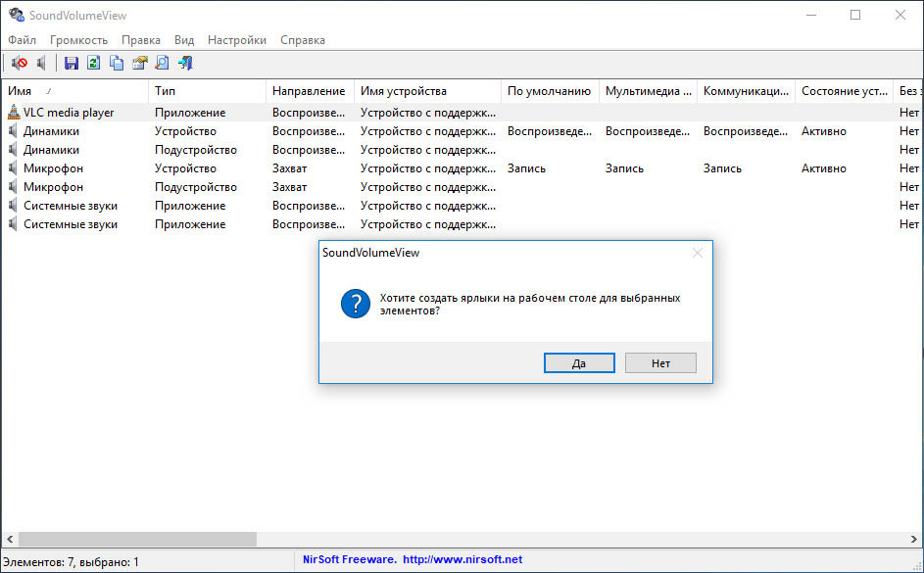Click Запись in По умолчанию column

pos(526,167)
